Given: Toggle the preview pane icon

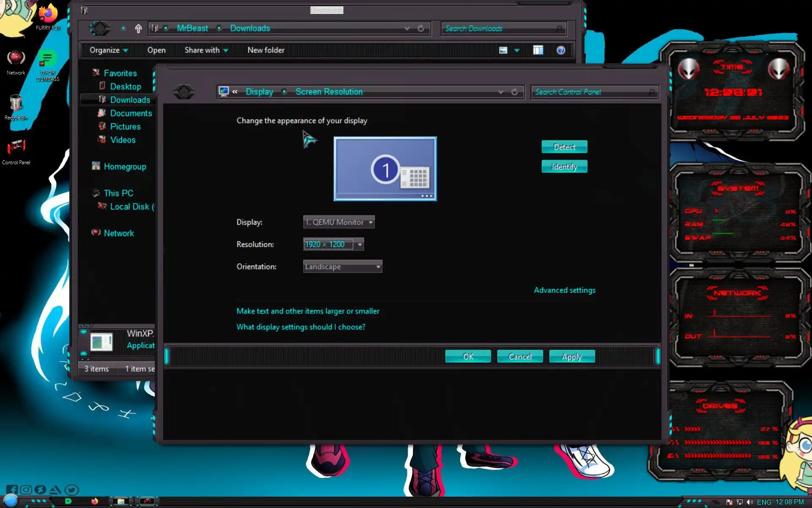Looking at the screenshot, I should coord(538,50).
